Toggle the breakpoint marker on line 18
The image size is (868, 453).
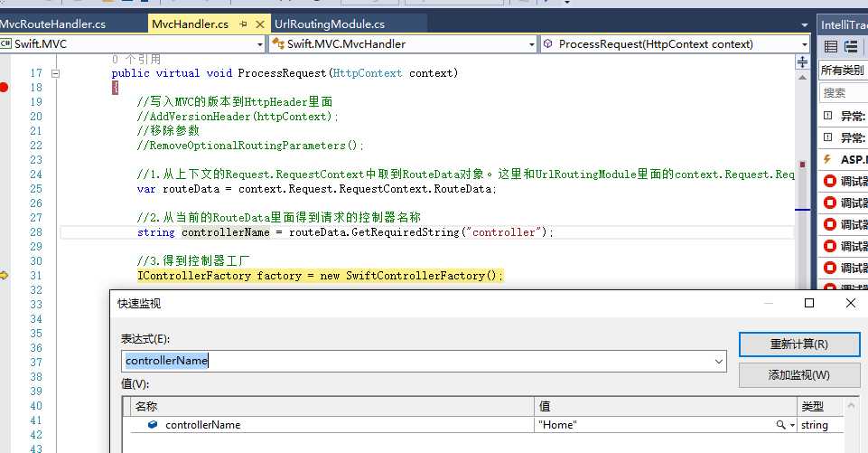[4, 87]
